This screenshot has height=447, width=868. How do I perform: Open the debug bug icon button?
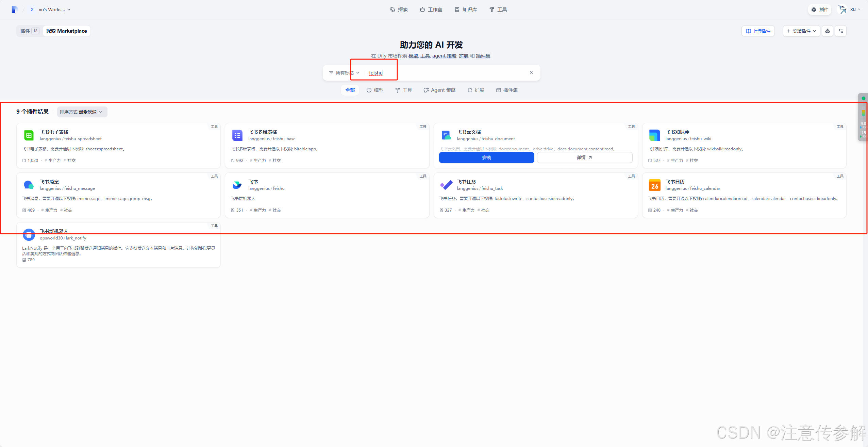[x=828, y=31]
